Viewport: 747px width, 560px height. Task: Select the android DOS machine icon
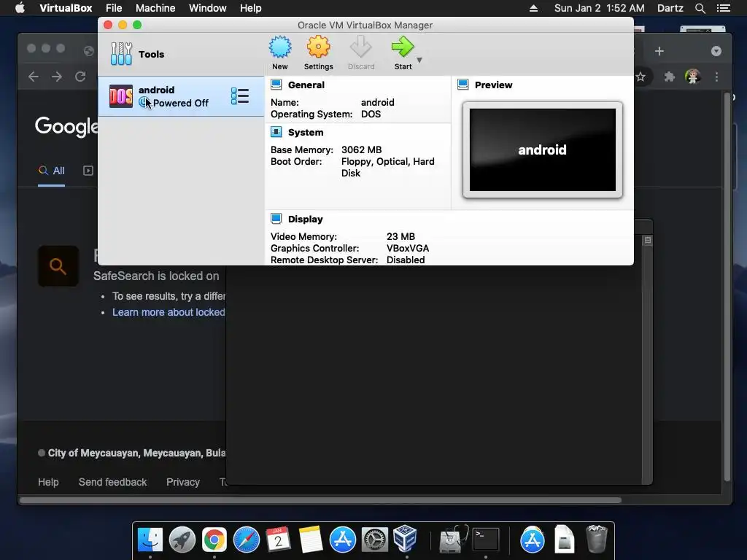click(121, 96)
